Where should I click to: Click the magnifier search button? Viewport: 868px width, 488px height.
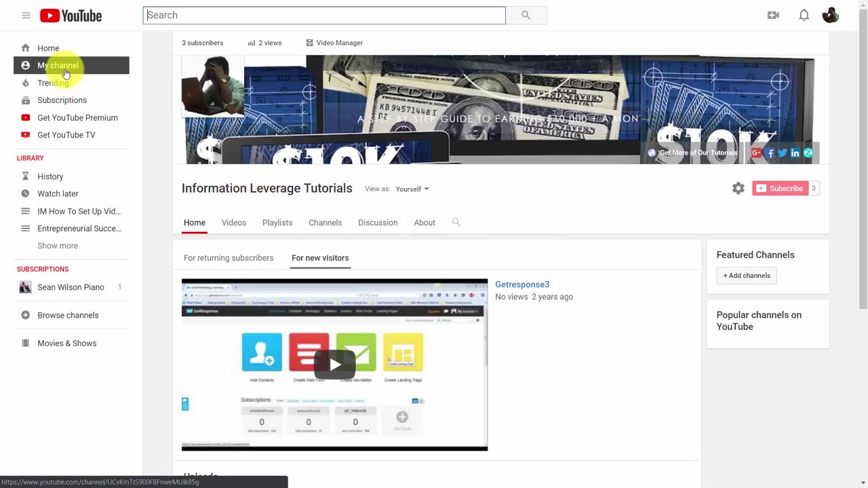pos(526,15)
